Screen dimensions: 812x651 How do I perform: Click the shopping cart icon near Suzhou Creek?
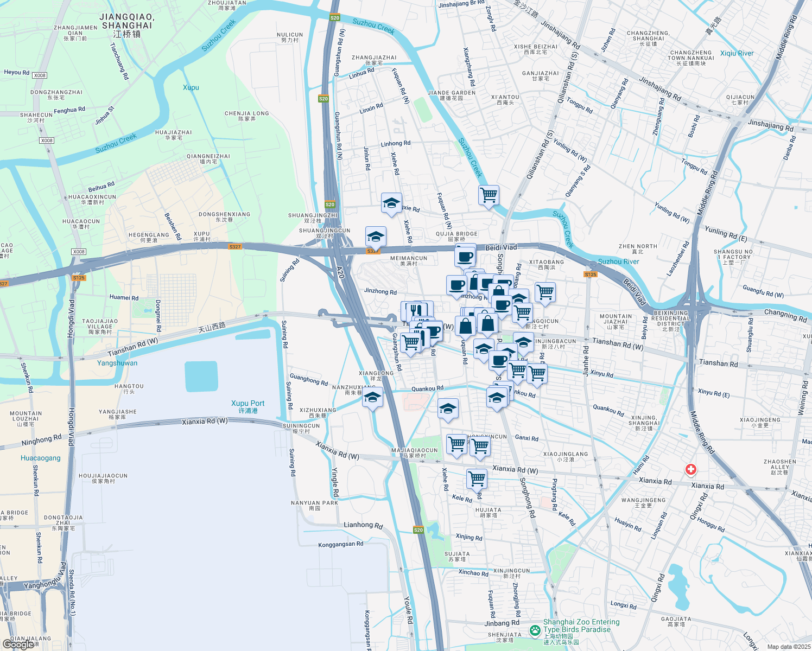pos(488,195)
